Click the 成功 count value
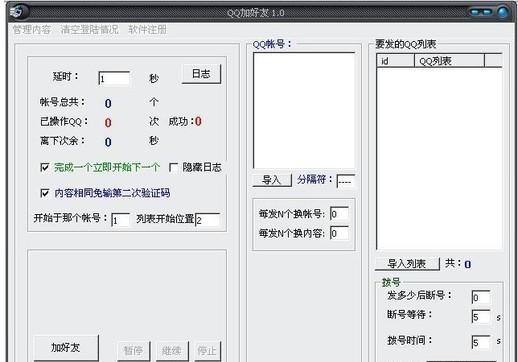The image size is (518, 362). [x=198, y=121]
